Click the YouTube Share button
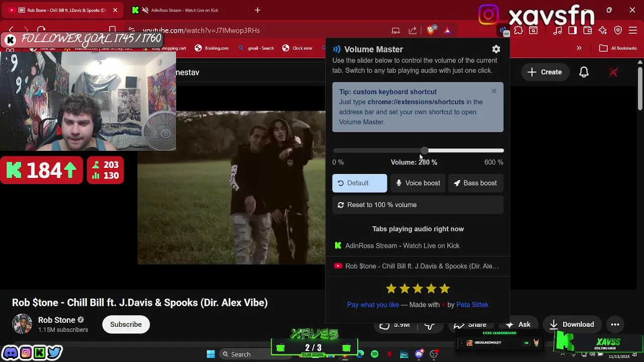Screen dimensions: 644x362 [472, 324]
